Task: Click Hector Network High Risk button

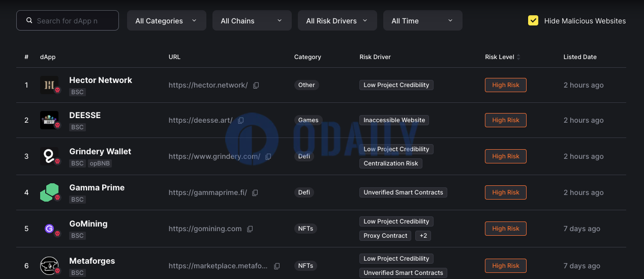Action: (x=506, y=85)
